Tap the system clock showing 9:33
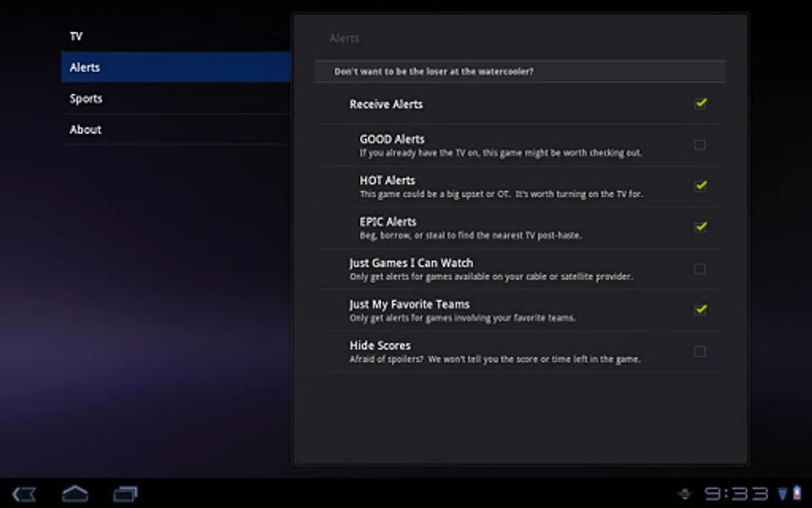 coord(736,494)
